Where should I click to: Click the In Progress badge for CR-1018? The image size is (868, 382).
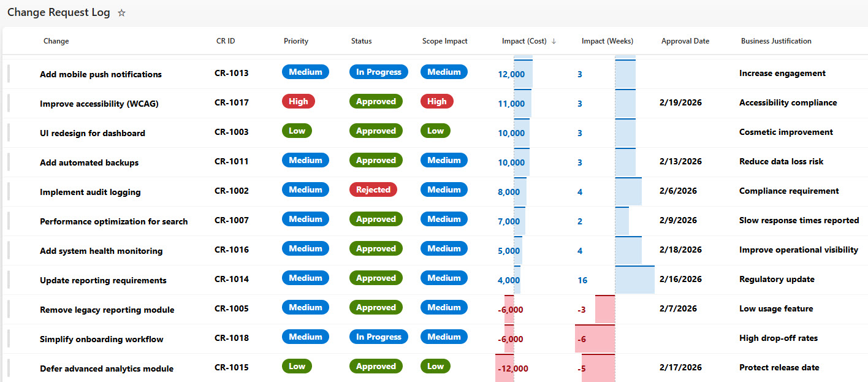pos(378,337)
